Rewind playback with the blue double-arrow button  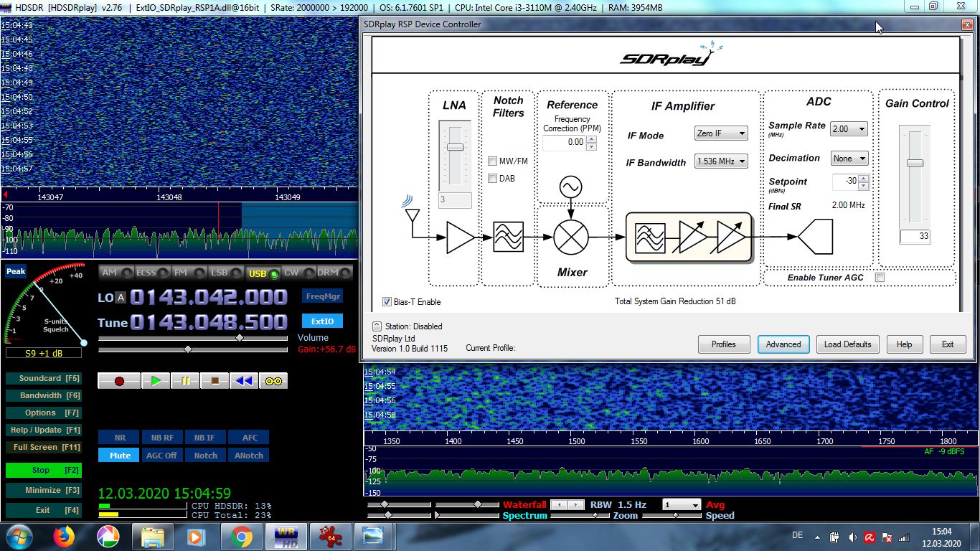coord(244,381)
